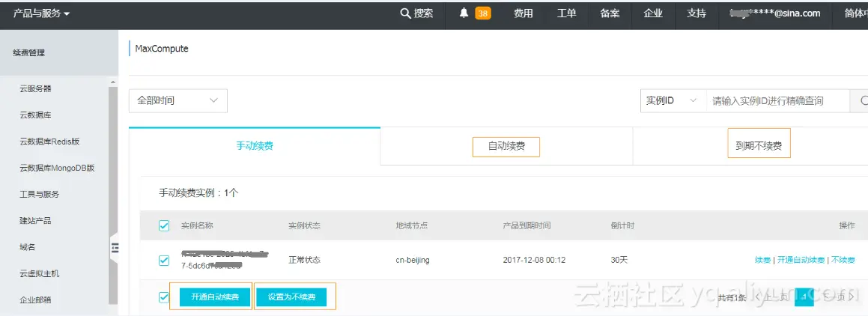
Task: Click the 续费管理 sidebar heading
Action: point(28,53)
